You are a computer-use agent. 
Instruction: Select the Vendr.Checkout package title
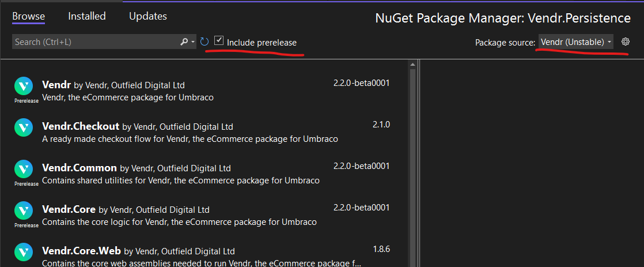(x=81, y=126)
